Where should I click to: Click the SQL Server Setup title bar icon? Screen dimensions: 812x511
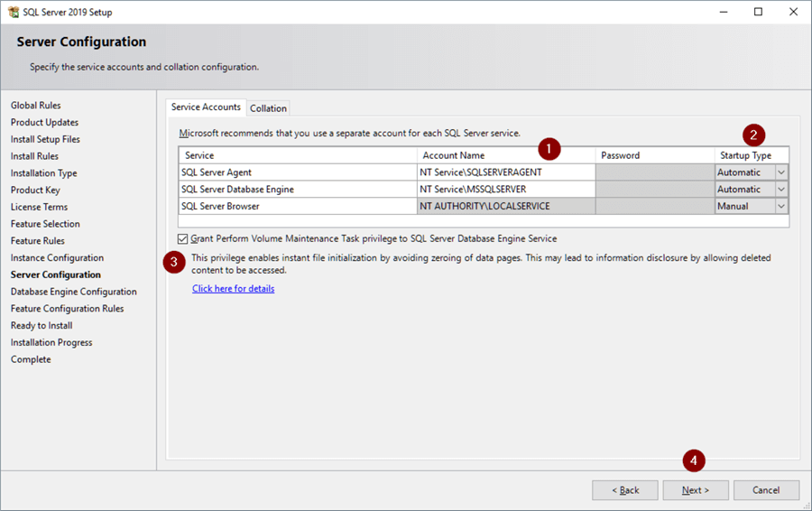[14, 12]
